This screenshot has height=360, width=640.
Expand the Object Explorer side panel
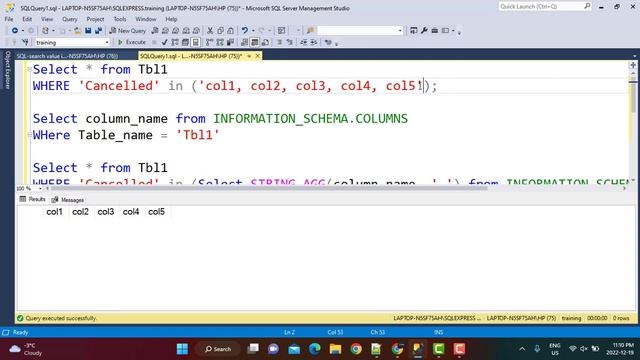7,70
